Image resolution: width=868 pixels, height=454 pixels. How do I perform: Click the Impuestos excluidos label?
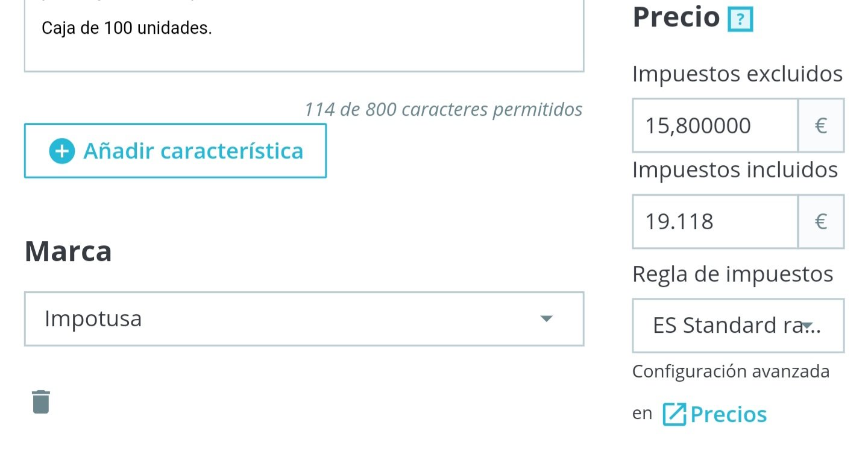point(737,74)
